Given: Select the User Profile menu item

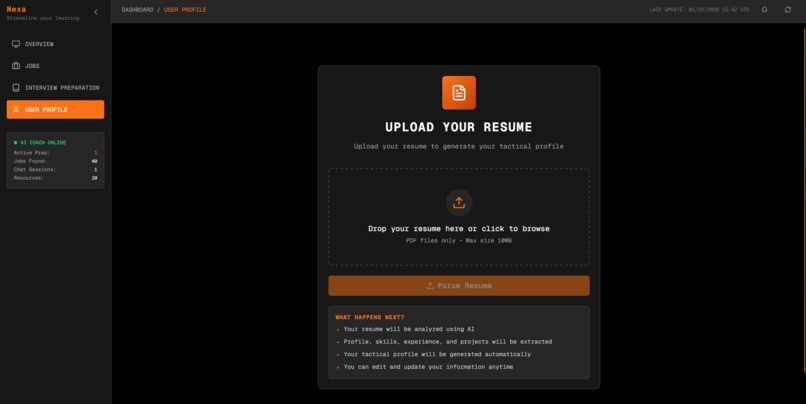Looking at the screenshot, I should point(56,109).
